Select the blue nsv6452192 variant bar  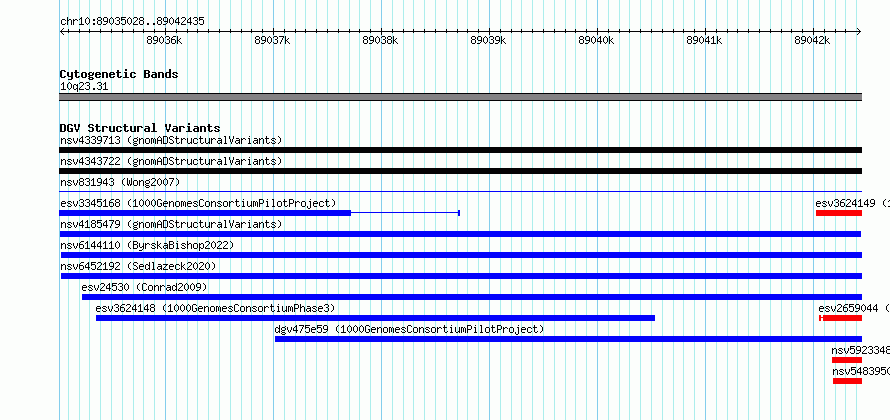click(x=461, y=276)
